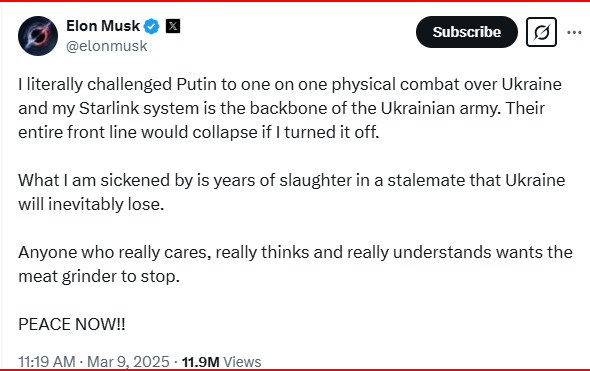Click 'Anyone who really cares' sentence start
This screenshot has height=371, width=590.
click(x=114, y=252)
